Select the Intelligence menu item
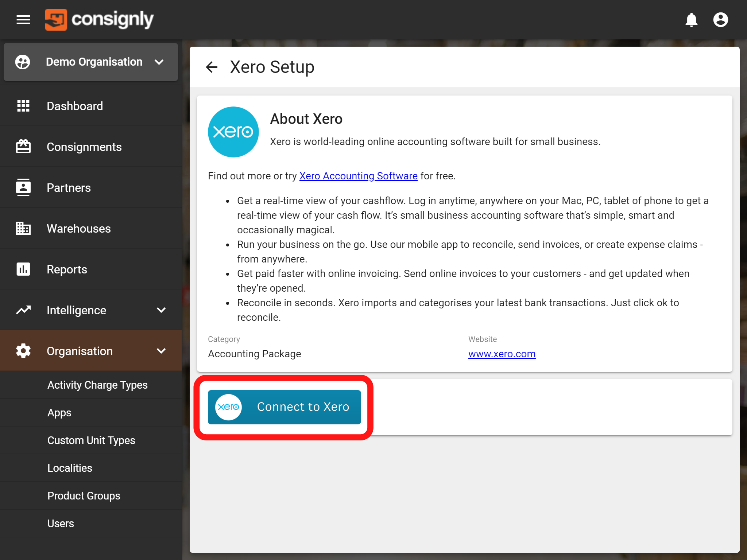The height and width of the screenshot is (560, 747). (91, 310)
